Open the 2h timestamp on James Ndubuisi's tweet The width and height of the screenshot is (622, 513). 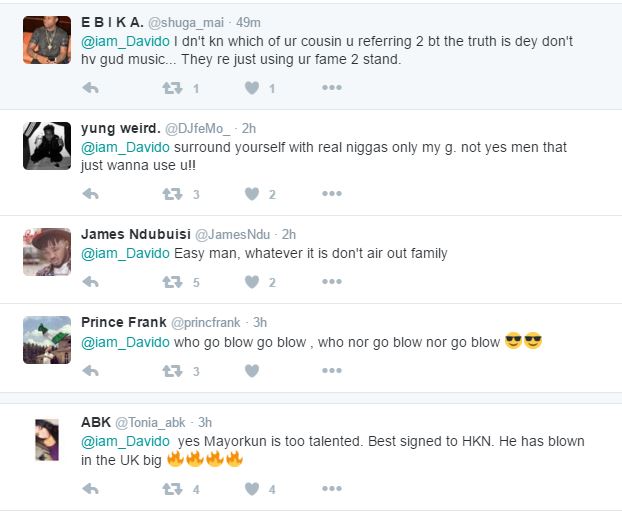(x=287, y=234)
